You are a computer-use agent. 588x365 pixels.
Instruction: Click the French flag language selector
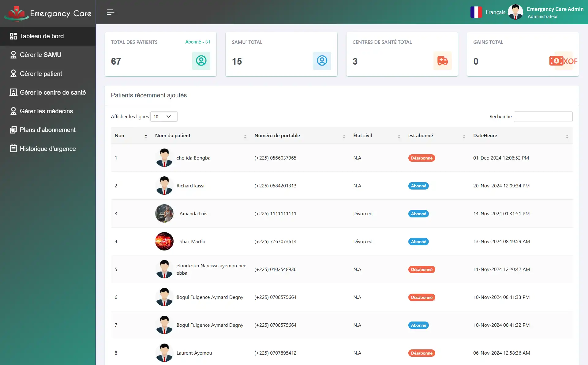477,12
